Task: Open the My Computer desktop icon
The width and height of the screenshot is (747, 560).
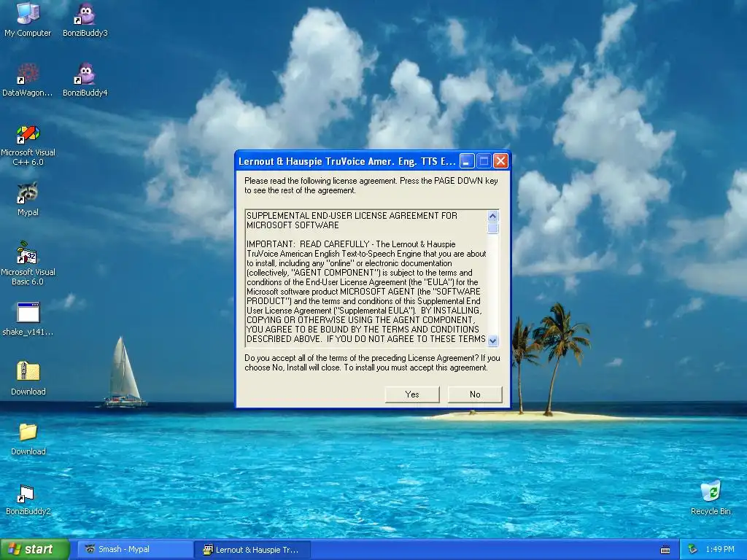Action: (x=28, y=19)
